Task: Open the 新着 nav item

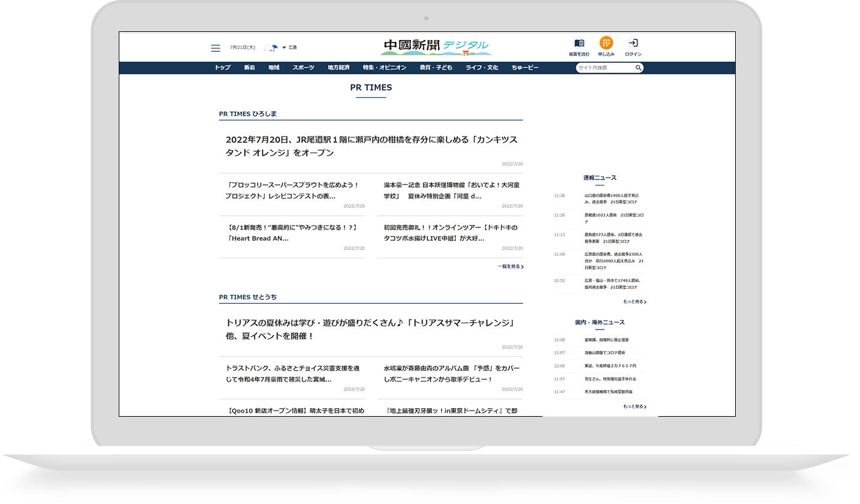Action: (x=249, y=68)
